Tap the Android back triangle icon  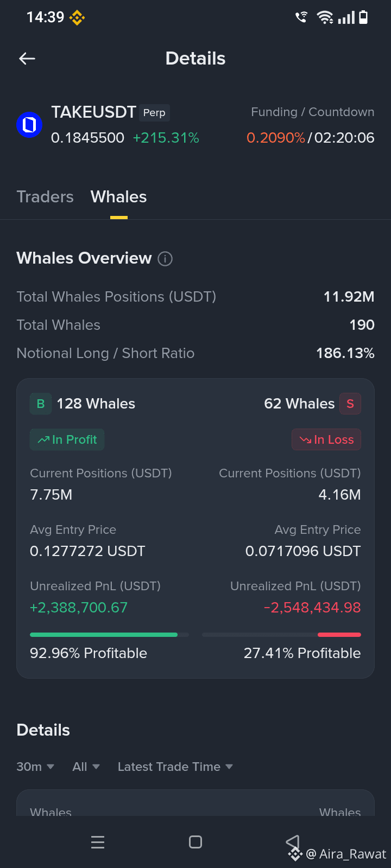(x=293, y=842)
